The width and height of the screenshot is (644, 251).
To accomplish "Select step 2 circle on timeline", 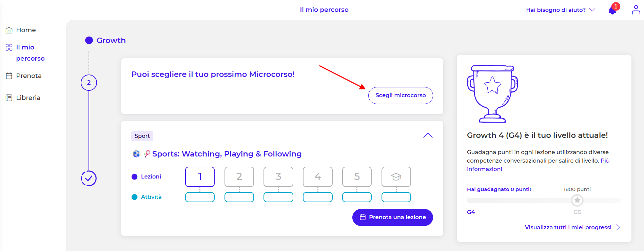I will [x=89, y=83].
